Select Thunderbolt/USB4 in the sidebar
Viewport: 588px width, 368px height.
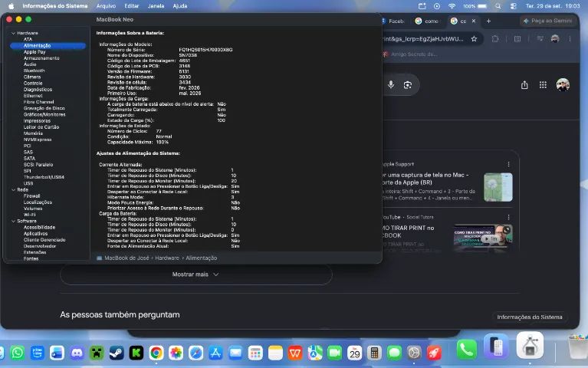pos(44,177)
